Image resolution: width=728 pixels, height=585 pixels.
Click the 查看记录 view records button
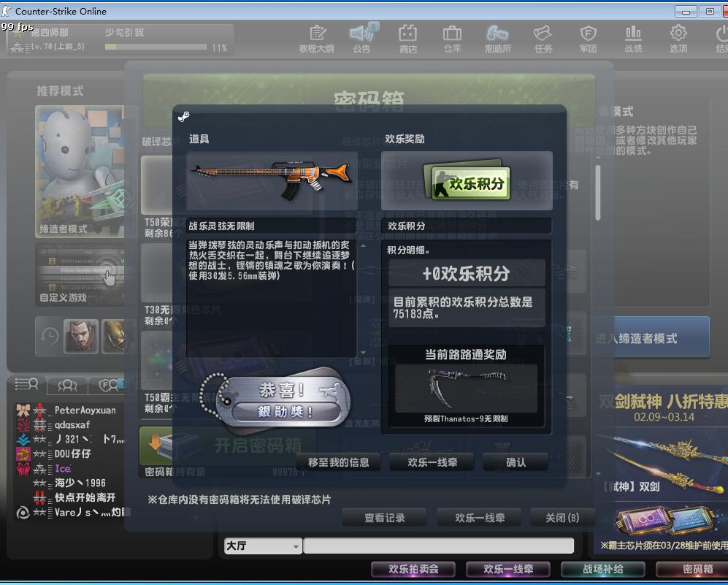click(384, 517)
